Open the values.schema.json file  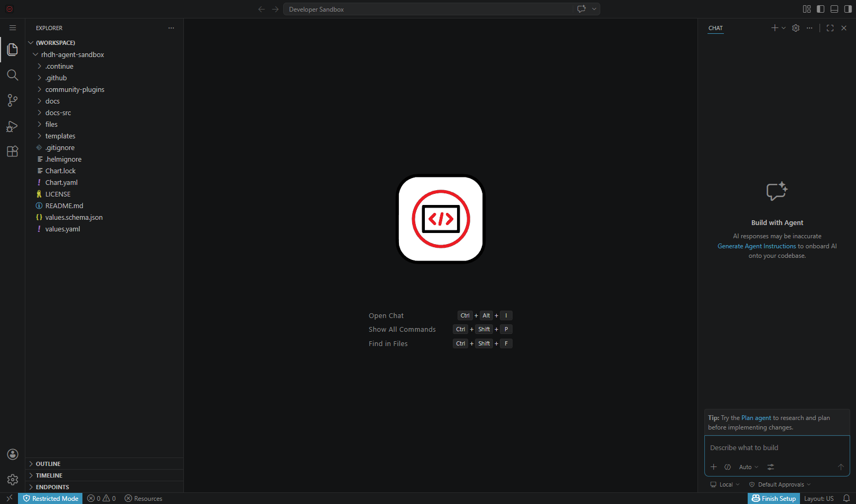(x=105, y=217)
